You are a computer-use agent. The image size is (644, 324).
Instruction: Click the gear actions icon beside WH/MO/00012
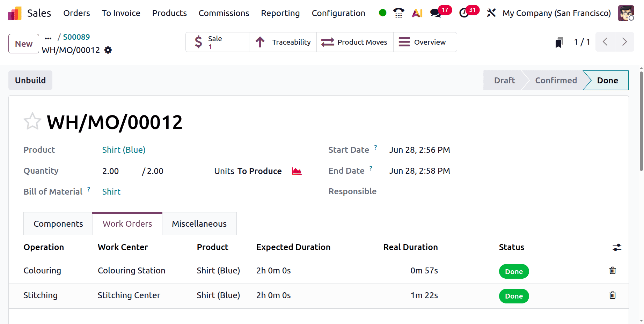[108, 50]
